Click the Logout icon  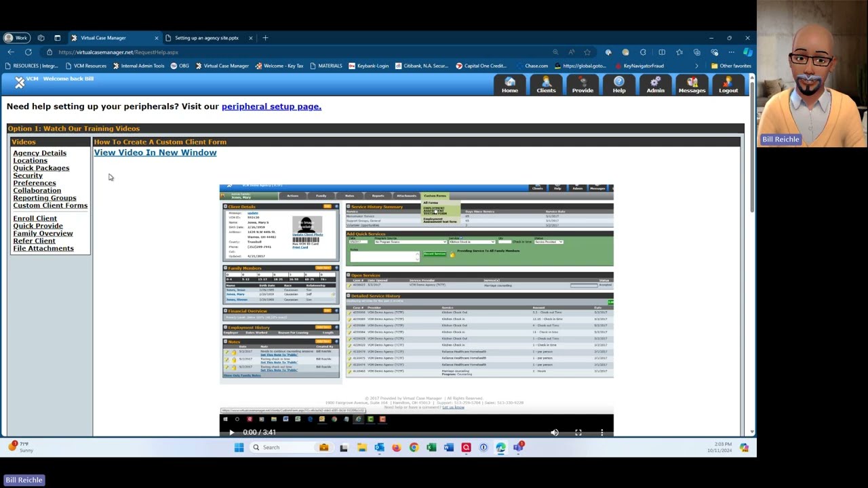click(x=728, y=85)
